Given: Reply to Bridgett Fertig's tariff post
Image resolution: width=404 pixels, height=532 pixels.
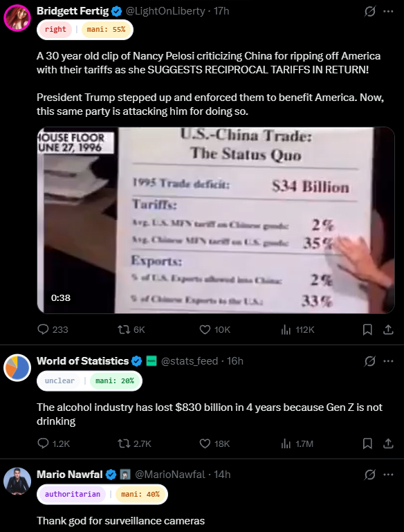Looking at the screenshot, I should tap(53, 329).
